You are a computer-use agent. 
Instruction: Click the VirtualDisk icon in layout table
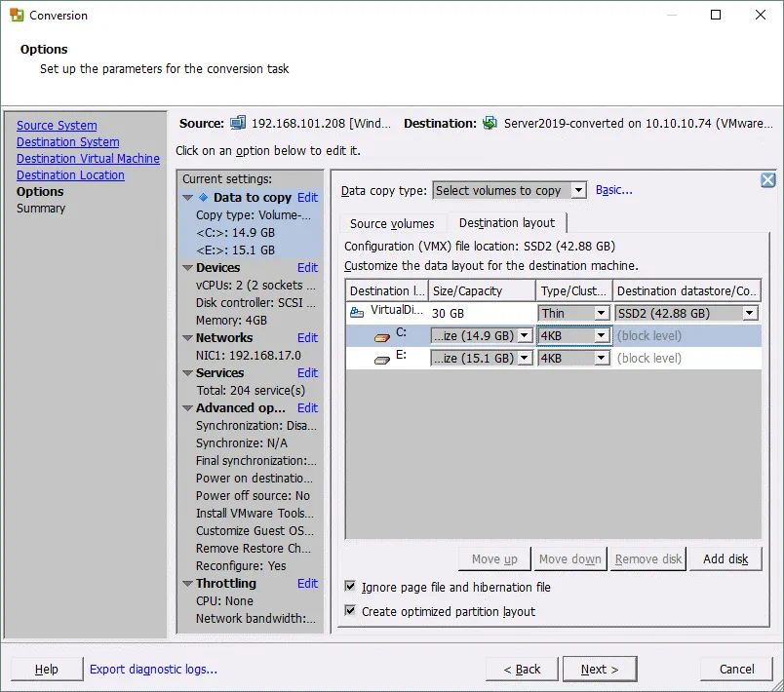[357, 312]
